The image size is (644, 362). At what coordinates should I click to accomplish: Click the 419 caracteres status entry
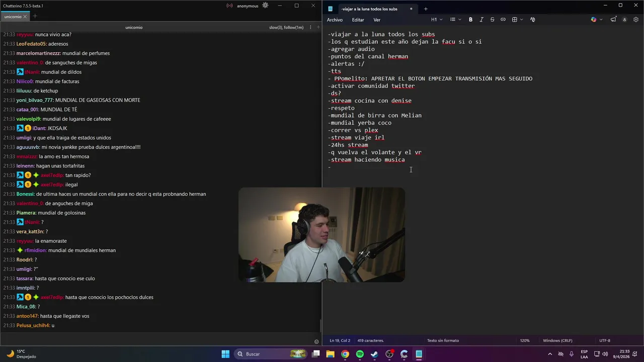[371, 340]
